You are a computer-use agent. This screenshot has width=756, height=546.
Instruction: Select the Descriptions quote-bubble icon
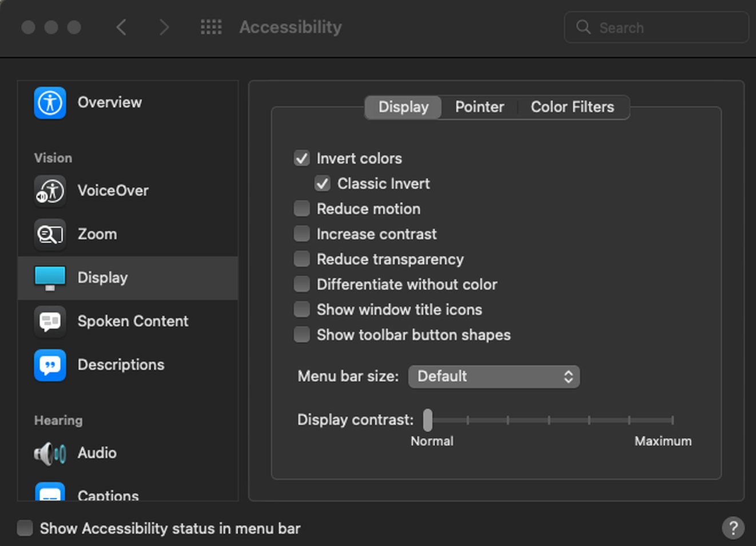pos(50,365)
